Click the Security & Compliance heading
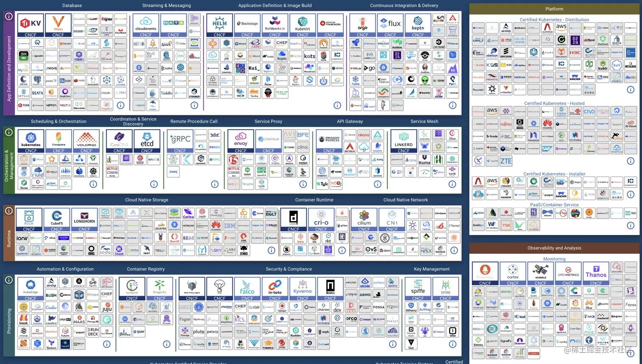 click(x=289, y=269)
